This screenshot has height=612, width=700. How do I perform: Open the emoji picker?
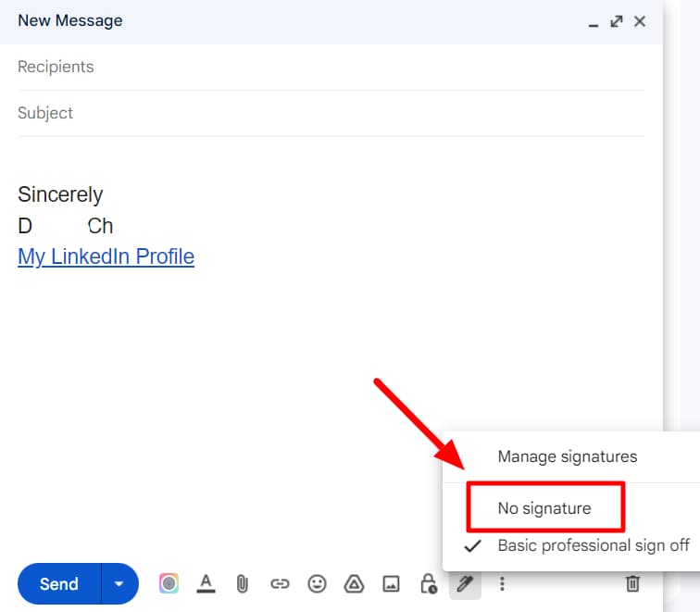pos(317,583)
